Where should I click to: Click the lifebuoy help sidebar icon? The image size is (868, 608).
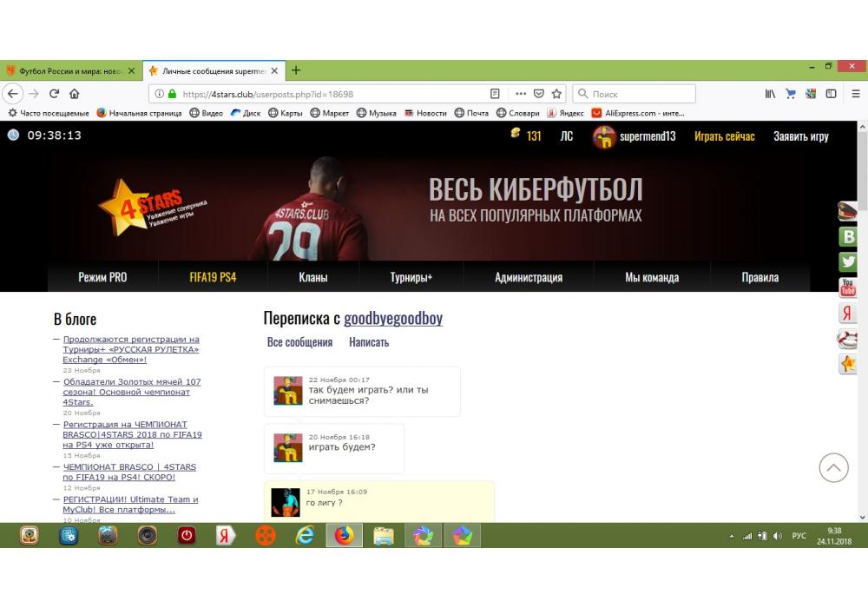(x=847, y=338)
